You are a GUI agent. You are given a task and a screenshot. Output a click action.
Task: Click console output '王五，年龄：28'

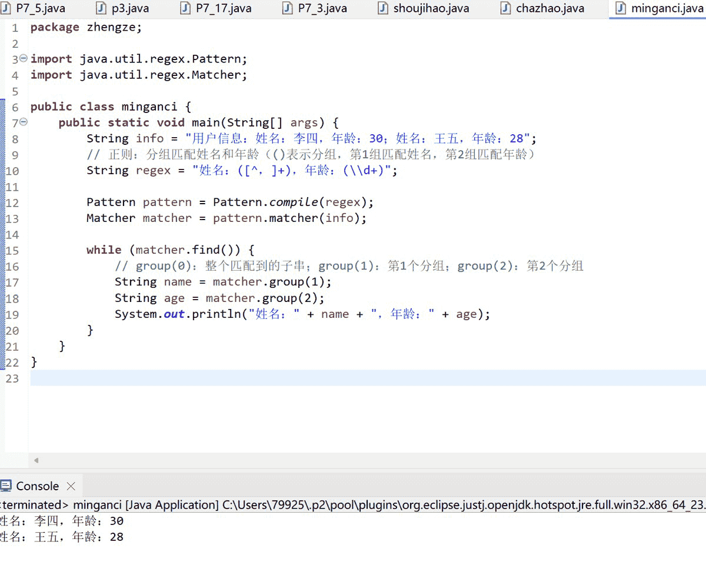pos(79,537)
